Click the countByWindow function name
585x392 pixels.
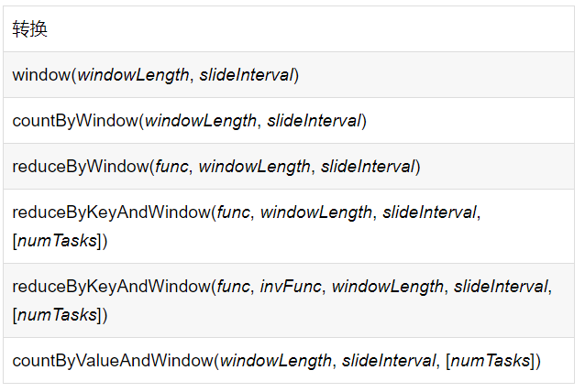[74, 121]
